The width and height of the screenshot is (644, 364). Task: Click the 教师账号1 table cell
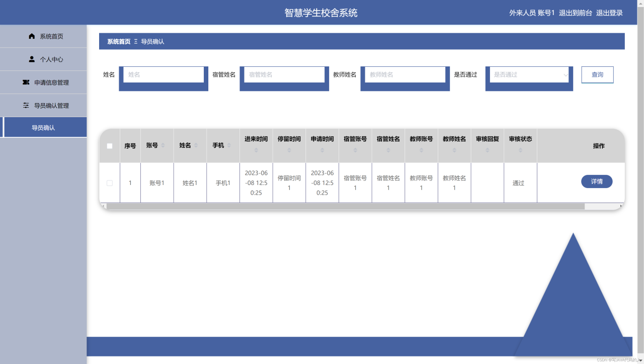click(421, 183)
